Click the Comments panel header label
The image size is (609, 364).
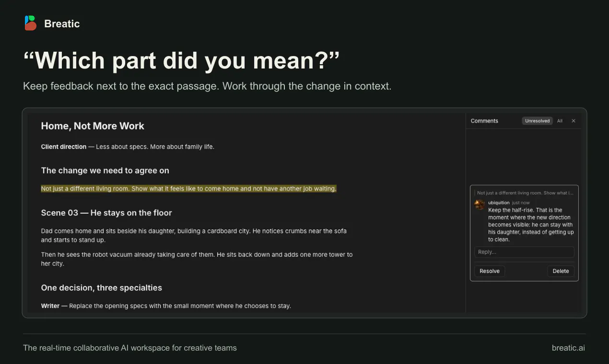click(484, 121)
